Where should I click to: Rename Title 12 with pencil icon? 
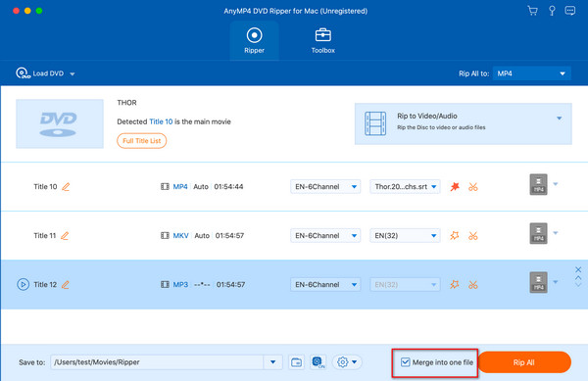tap(66, 285)
